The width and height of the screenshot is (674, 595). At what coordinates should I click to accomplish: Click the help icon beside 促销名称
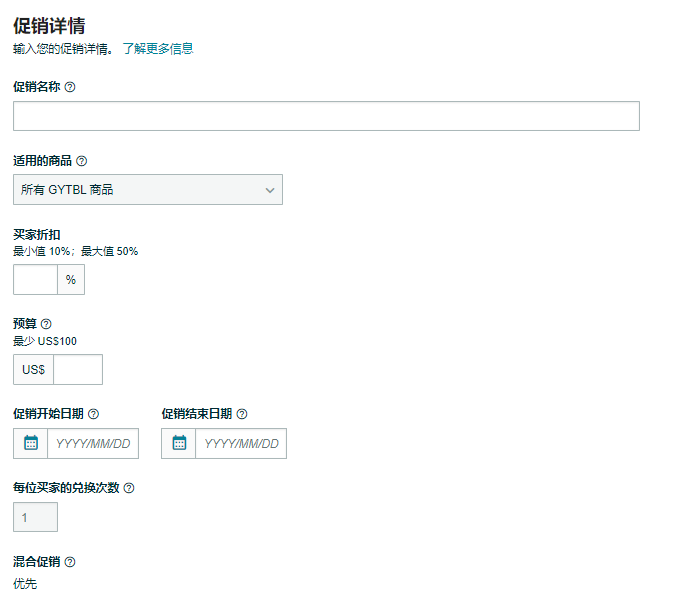pyautogui.click(x=70, y=87)
